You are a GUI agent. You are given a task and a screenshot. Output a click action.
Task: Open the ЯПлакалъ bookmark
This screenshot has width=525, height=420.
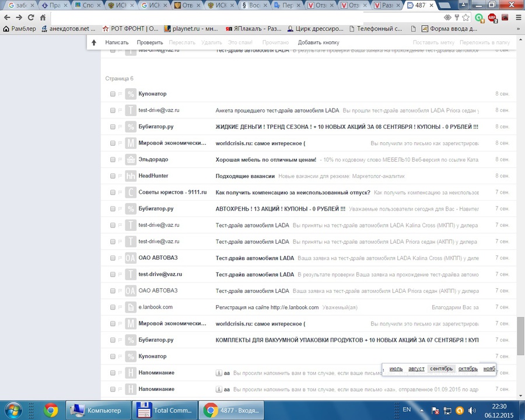tap(254, 29)
